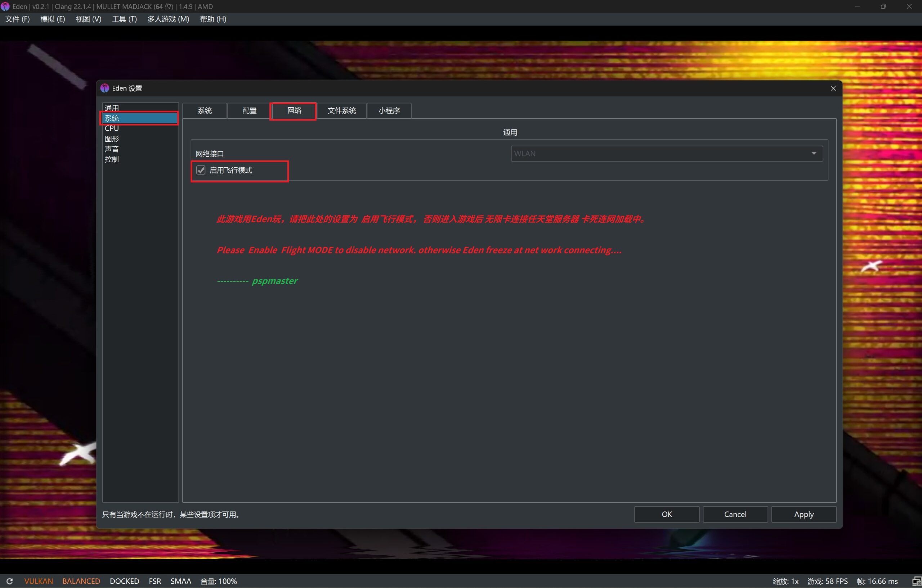Switch to the 系统 tab in the tab bar
The width and height of the screenshot is (922, 588).
pos(205,110)
